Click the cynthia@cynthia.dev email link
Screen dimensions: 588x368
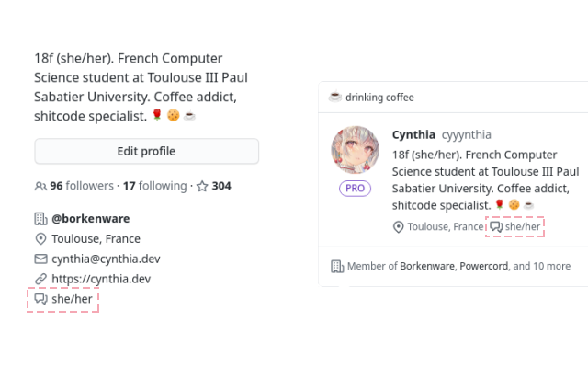tap(101, 259)
